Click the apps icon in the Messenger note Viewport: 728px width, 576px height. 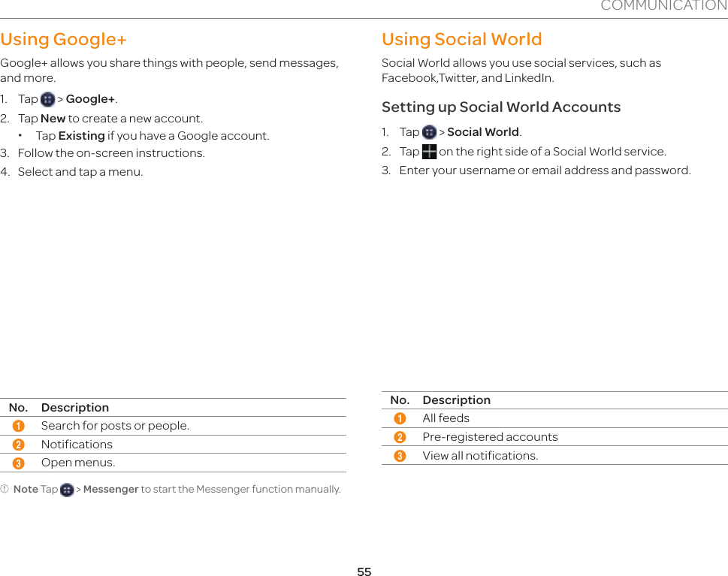[67, 490]
